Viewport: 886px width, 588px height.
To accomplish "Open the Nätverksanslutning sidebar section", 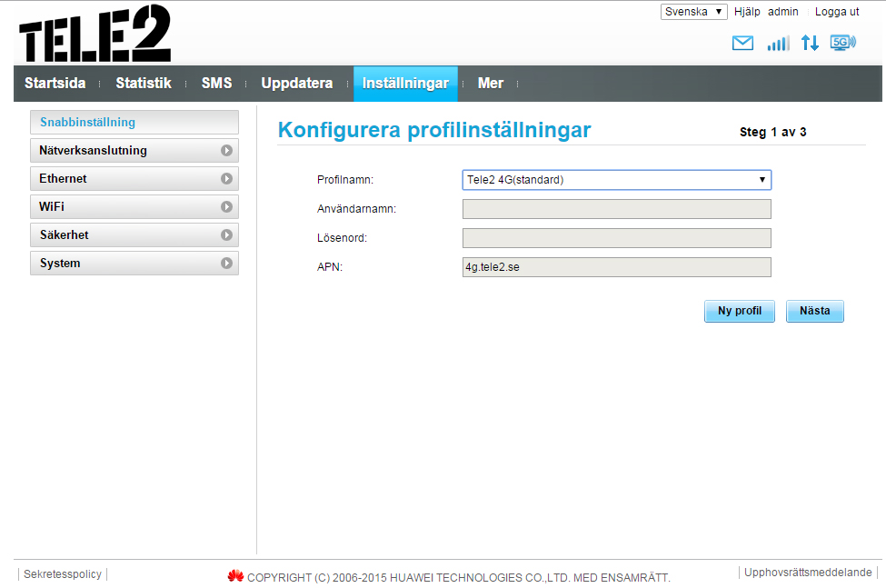I will pyautogui.click(x=134, y=150).
